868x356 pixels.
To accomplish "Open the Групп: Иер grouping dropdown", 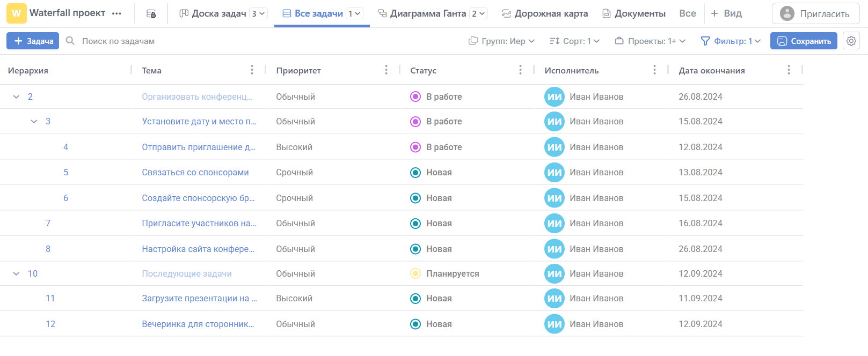I will click(x=501, y=41).
